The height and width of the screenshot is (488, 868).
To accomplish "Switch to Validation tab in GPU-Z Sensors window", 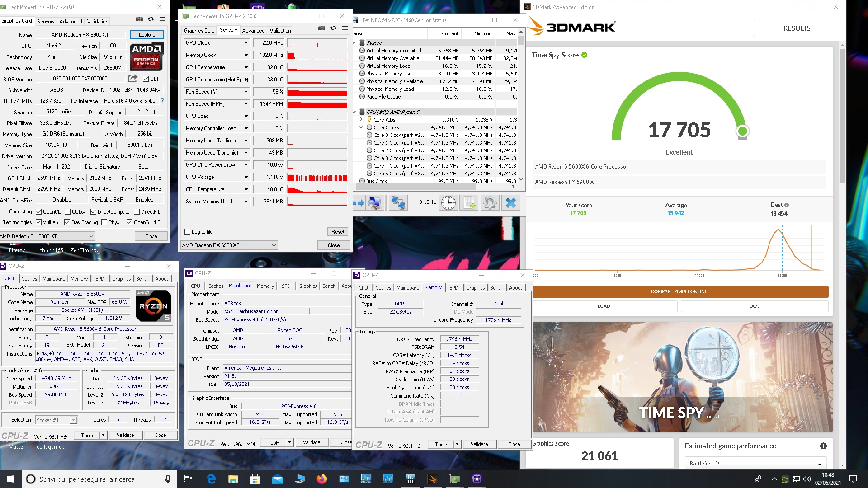I will (280, 30).
